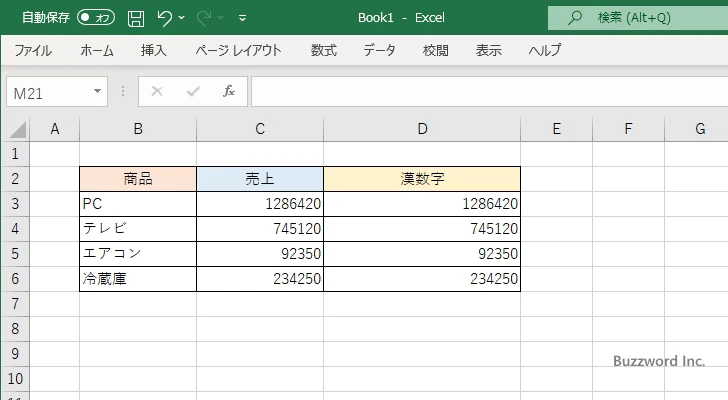This screenshot has width=728, height=400.
Task: Switch to the 数式 tab
Action: coord(324,50)
